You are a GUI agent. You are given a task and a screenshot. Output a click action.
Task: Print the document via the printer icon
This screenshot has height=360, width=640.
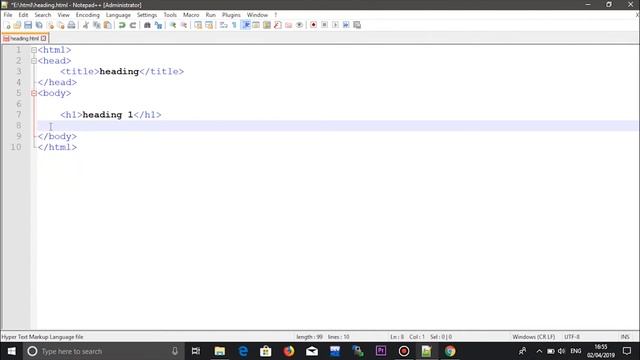pos(71,25)
